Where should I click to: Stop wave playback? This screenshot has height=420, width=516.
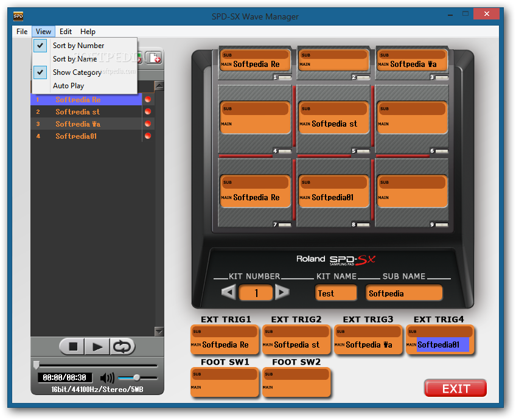pos(73,346)
